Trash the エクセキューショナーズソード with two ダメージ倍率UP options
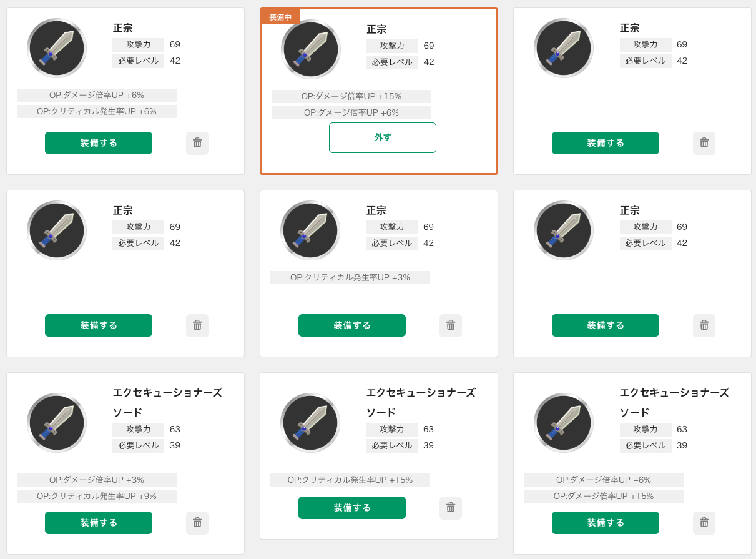The width and height of the screenshot is (756, 559). (704, 523)
